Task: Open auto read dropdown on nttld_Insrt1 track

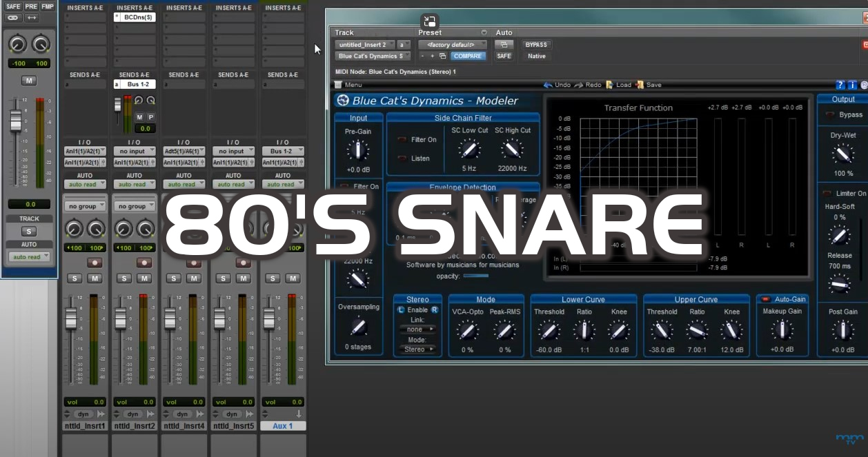Action: (x=85, y=185)
